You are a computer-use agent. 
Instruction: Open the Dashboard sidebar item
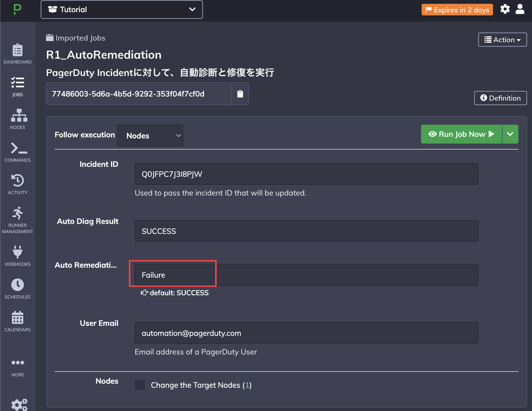[x=18, y=54]
